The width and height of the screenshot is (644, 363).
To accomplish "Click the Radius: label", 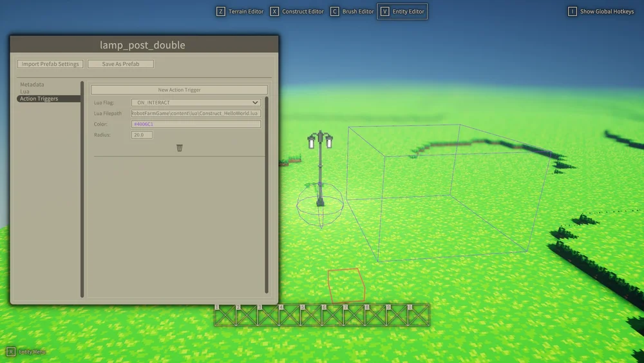I will point(102,135).
